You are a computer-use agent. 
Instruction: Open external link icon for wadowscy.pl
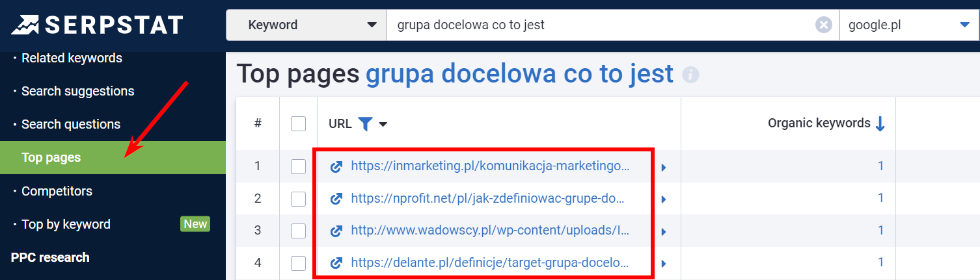(x=336, y=231)
